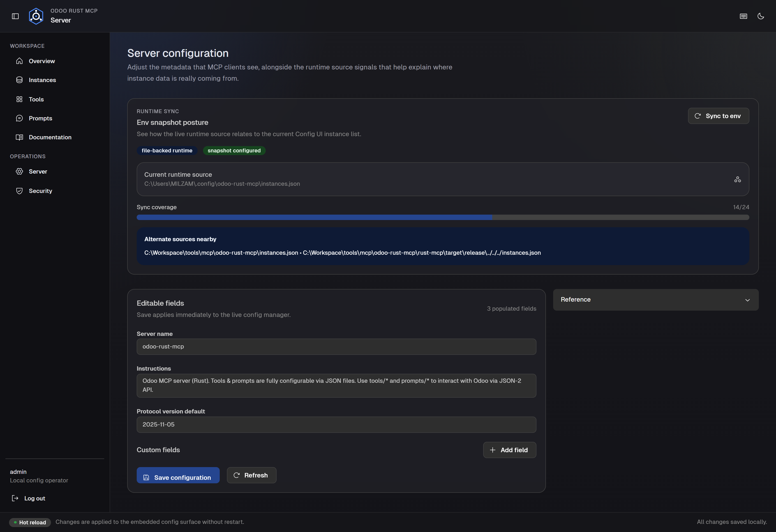Click the Refresh button

[252, 475]
